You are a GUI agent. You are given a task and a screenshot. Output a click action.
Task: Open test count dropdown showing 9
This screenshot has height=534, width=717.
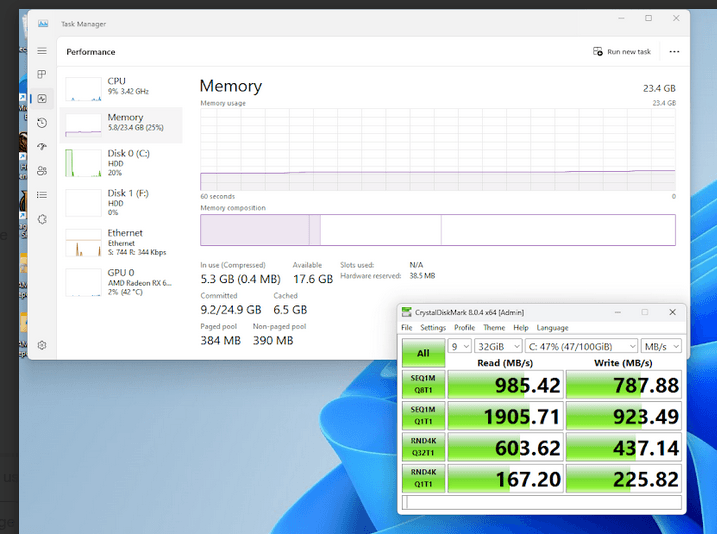(x=459, y=347)
